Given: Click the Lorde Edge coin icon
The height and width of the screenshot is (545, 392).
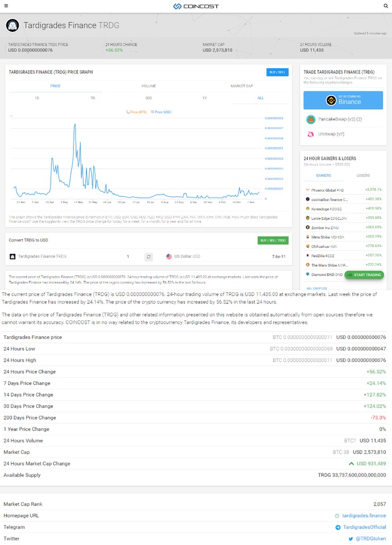Looking at the screenshot, I should point(308,218).
